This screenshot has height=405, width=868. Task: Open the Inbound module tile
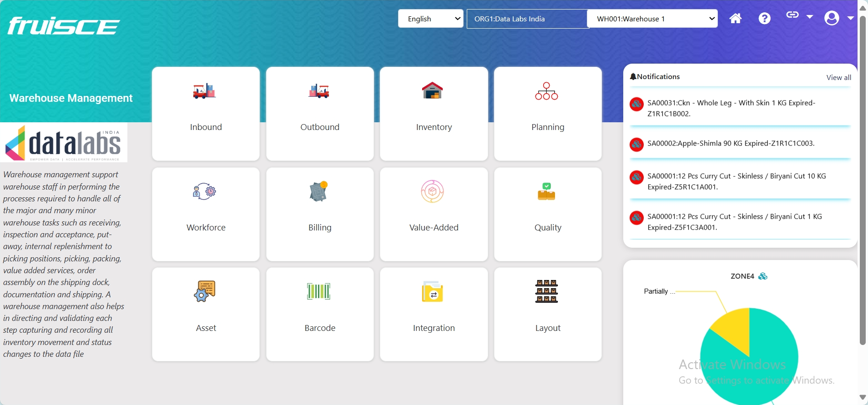click(x=206, y=114)
